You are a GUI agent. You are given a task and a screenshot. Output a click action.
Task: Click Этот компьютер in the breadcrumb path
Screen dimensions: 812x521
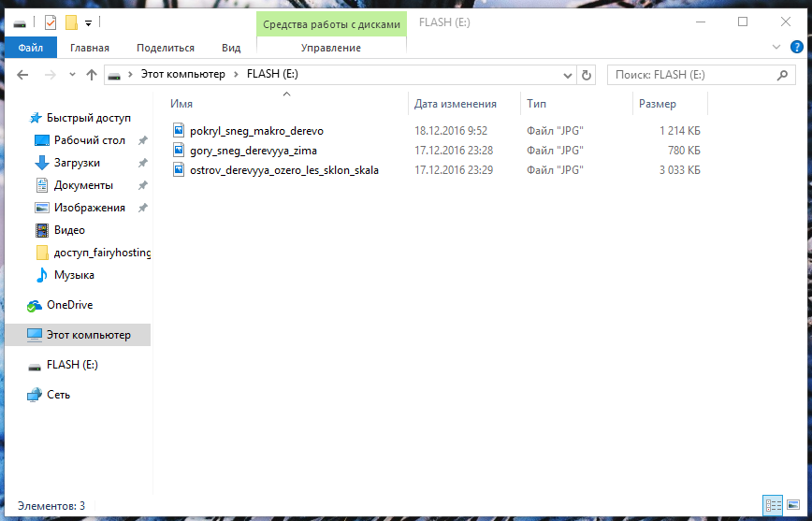[x=181, y=75]
